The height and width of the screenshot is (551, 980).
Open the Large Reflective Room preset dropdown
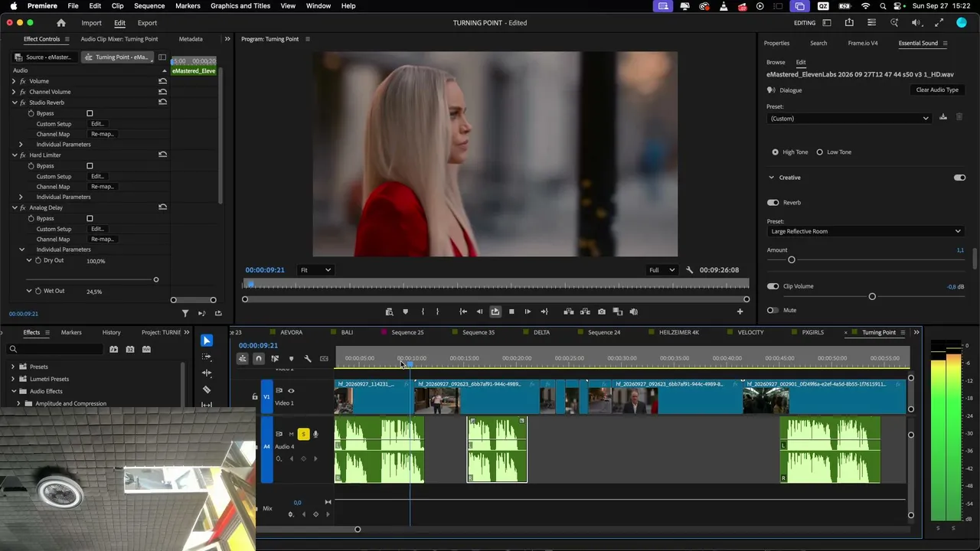[x=865, y=231]
